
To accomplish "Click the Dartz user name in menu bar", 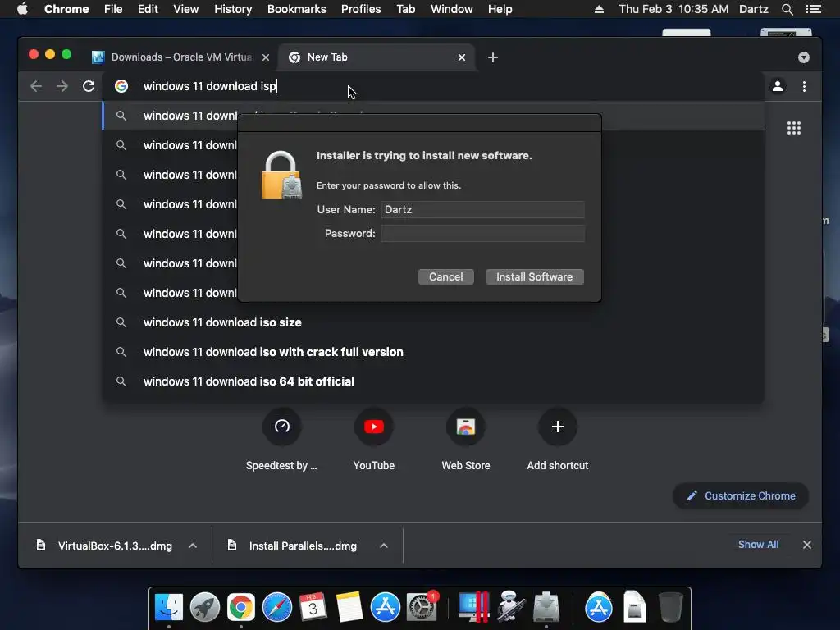I will pyautogui.click(x=754, y=9).
